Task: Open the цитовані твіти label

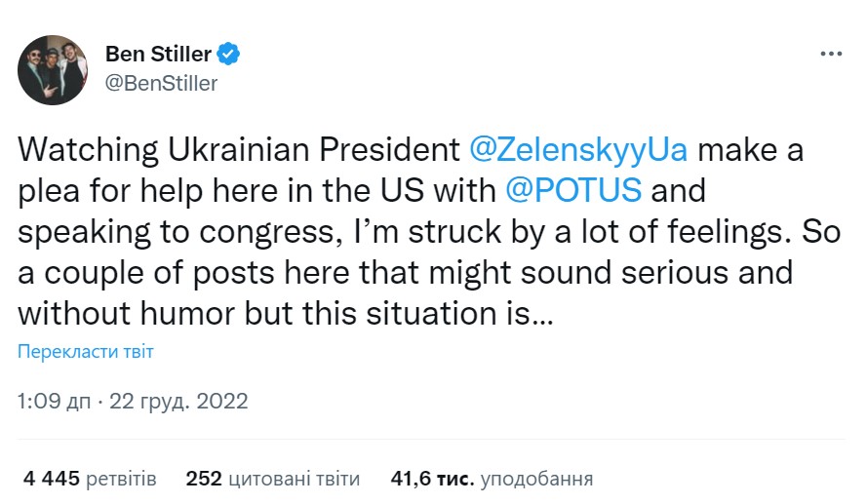Action: coord(294,479)
